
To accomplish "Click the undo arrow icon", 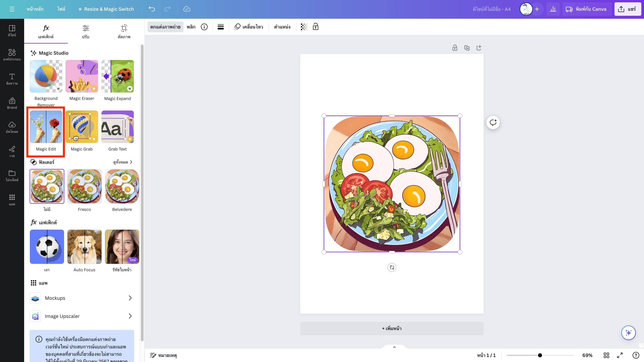I will coord(152,9).
